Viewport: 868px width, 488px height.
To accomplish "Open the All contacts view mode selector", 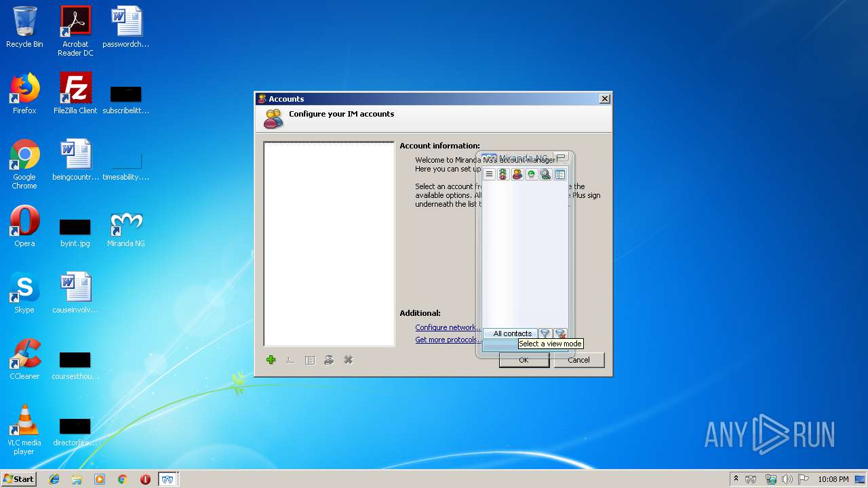I will (510, 333).
